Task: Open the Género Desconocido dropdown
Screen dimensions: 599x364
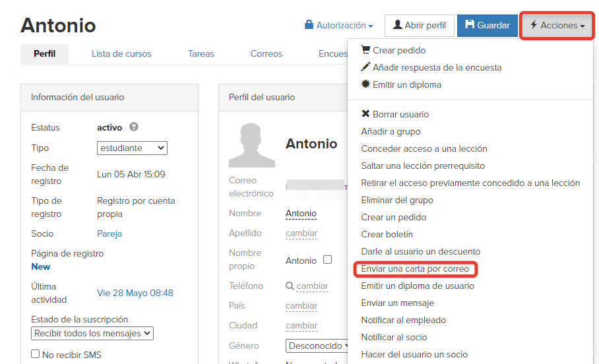Action: point(317,346)
